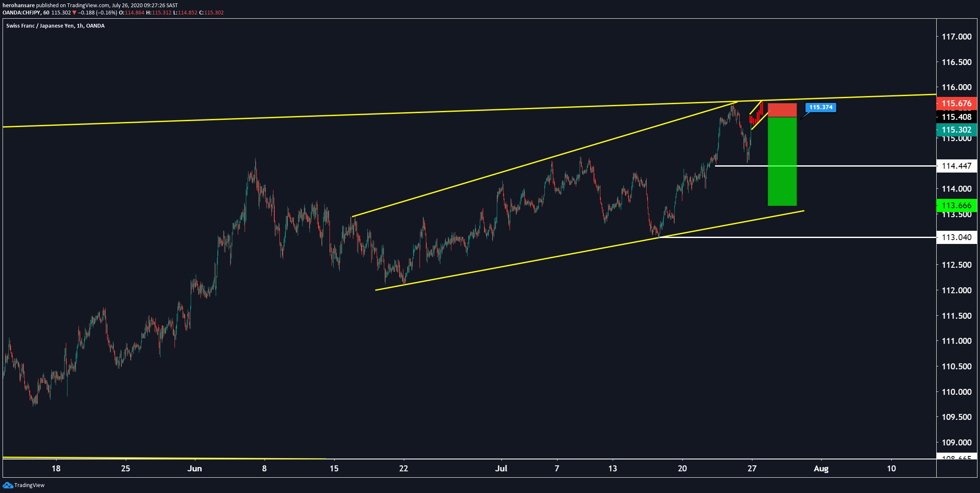Click the 116.500 price axis label
Viewport: 980px width, 493px height.
956,62
